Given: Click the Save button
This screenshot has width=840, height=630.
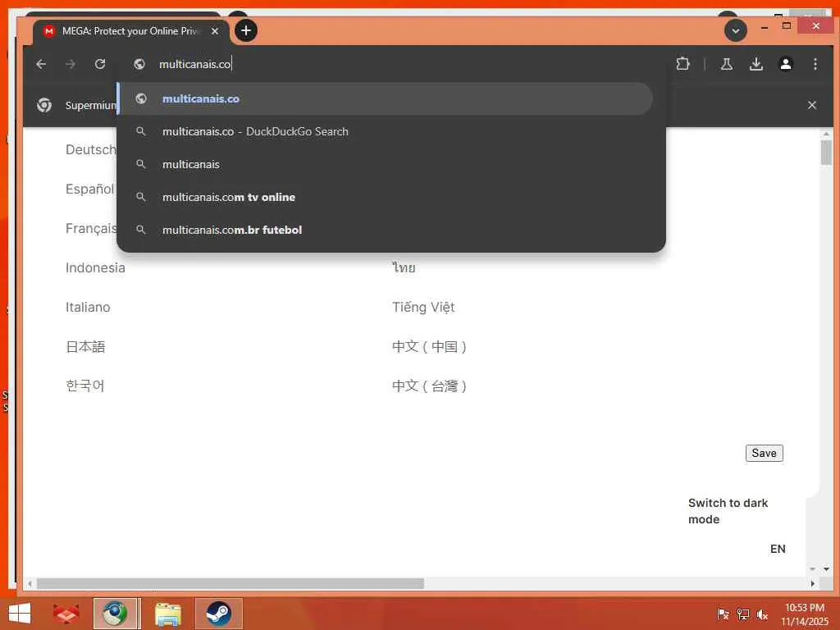Looking at the screenshot, I should point(764,453).
